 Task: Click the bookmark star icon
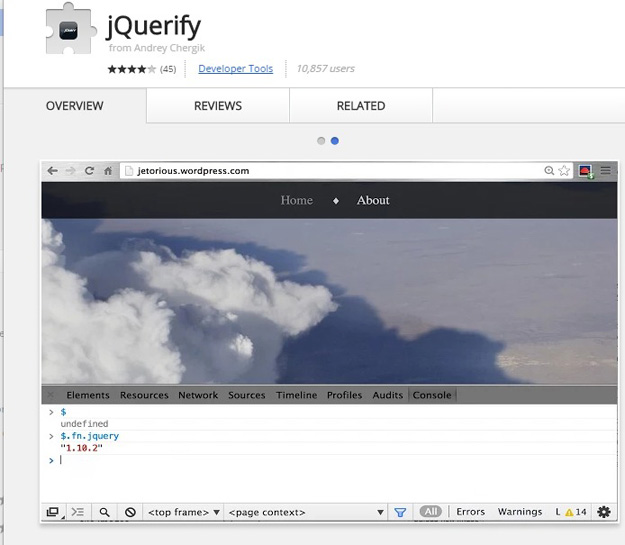(x=564, y=171)
